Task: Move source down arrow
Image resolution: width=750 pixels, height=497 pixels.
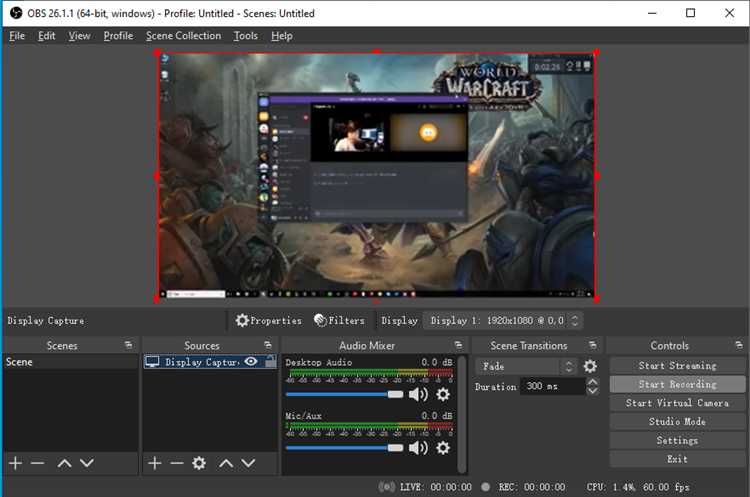Action: click(x=248, y=463)
